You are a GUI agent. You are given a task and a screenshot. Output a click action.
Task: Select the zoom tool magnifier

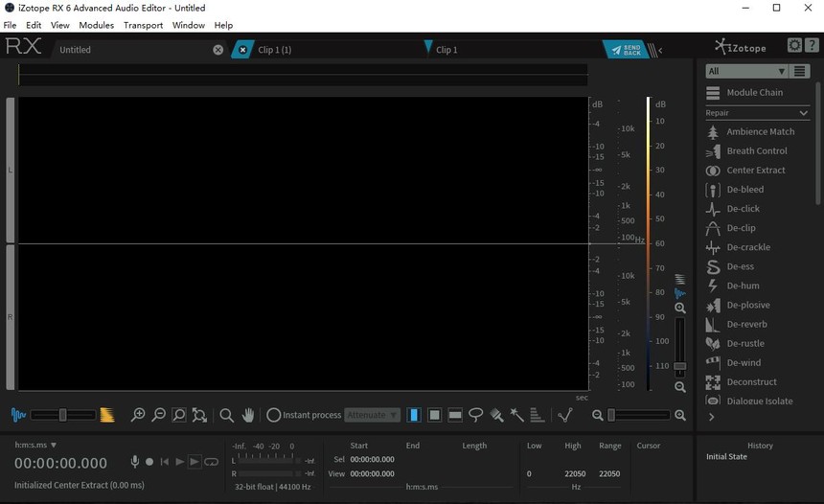point(226,415)
